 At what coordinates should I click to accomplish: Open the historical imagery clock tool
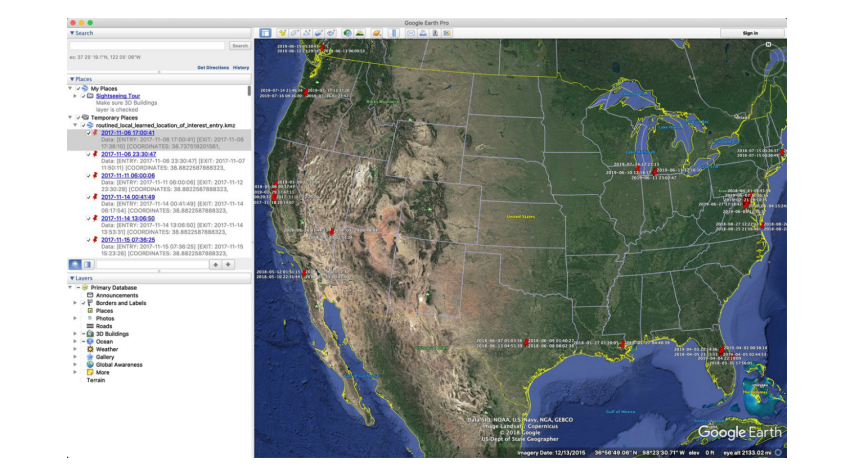click(x=347, y=33)
